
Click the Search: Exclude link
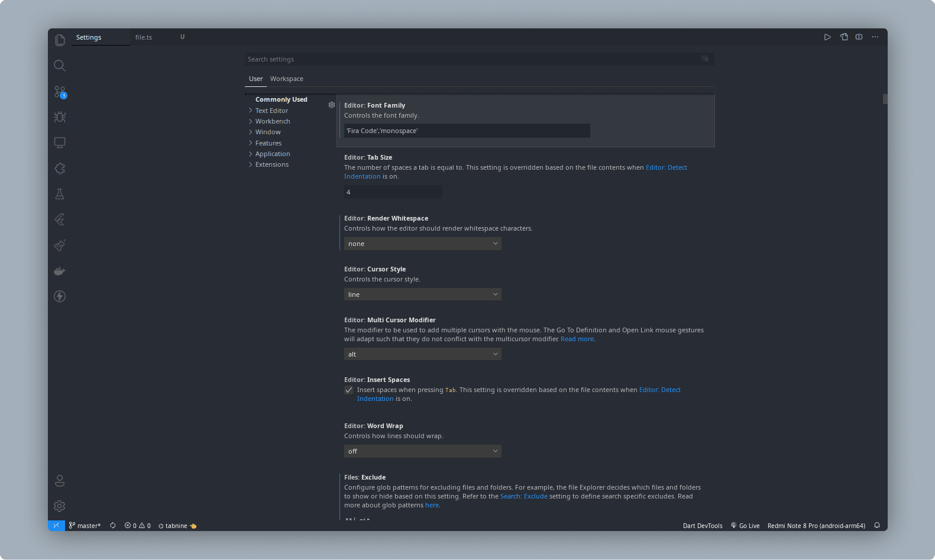523,496
